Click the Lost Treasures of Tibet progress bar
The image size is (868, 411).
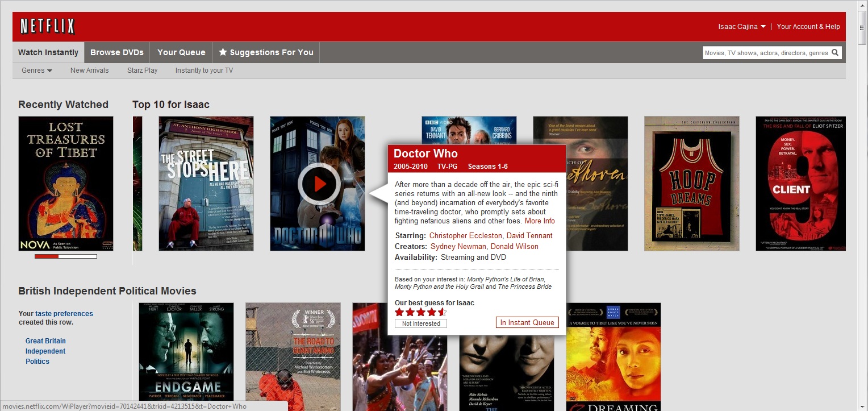point(66,256)
